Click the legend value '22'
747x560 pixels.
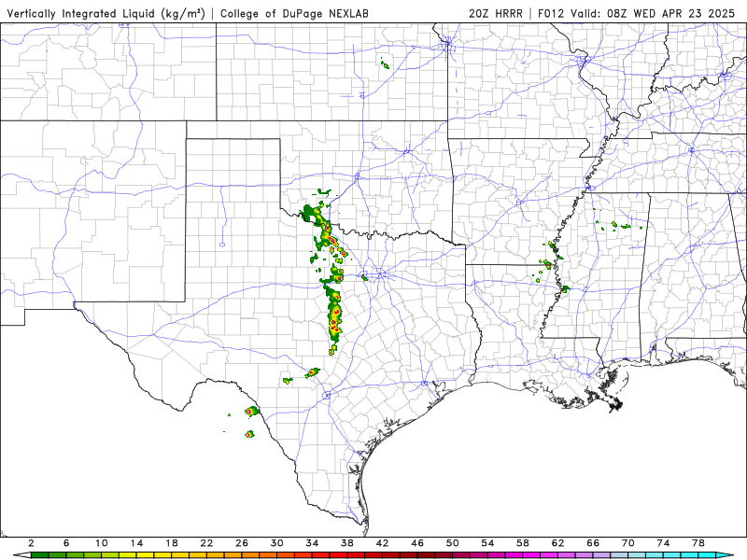206,543
